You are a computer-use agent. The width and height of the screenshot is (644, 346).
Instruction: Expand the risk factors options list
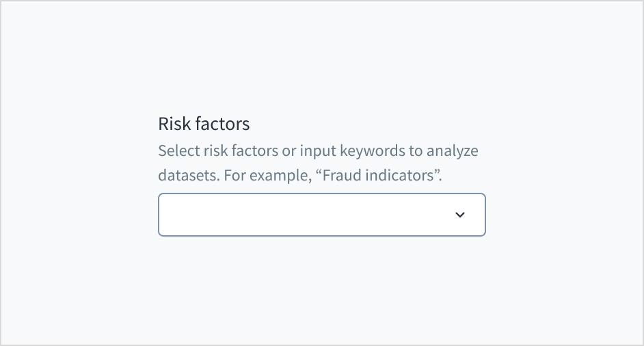[460, 215]
